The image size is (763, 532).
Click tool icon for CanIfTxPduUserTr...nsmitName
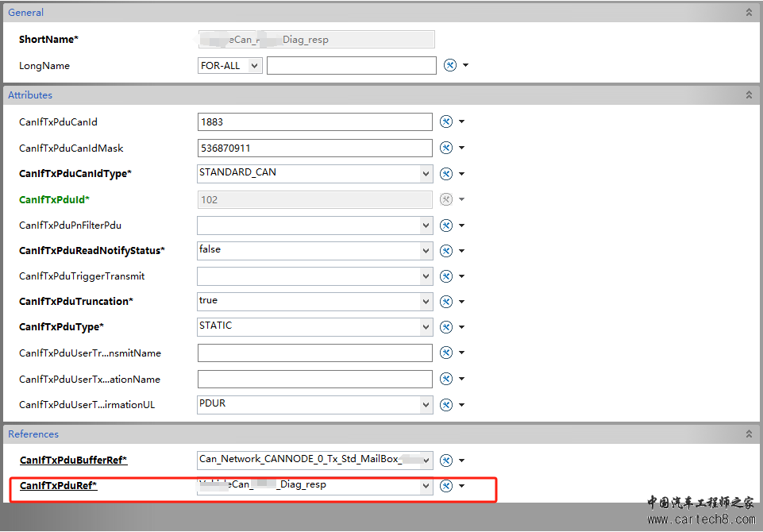(446, 353)
